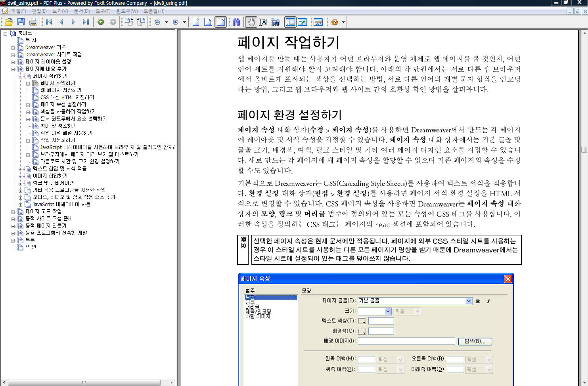The width and height of the screenshot is (588, 386).
Task: Open the 문서(D) menu
Action: tap(82, 11)
